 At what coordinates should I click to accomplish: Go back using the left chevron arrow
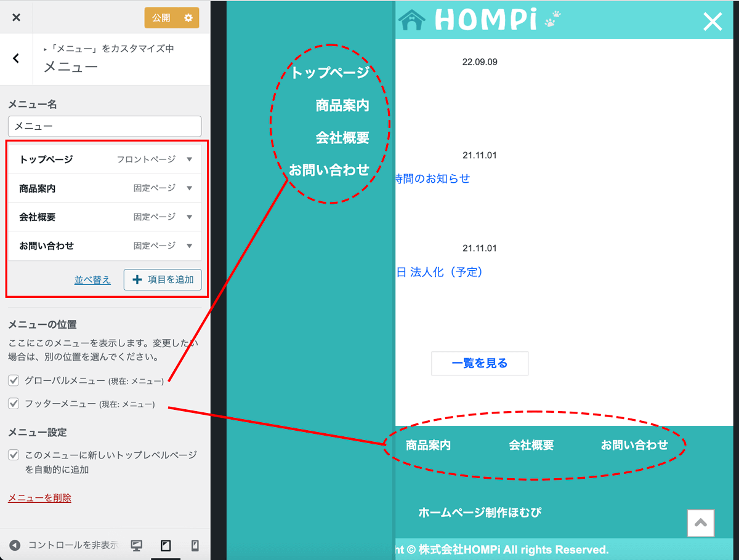16,58
